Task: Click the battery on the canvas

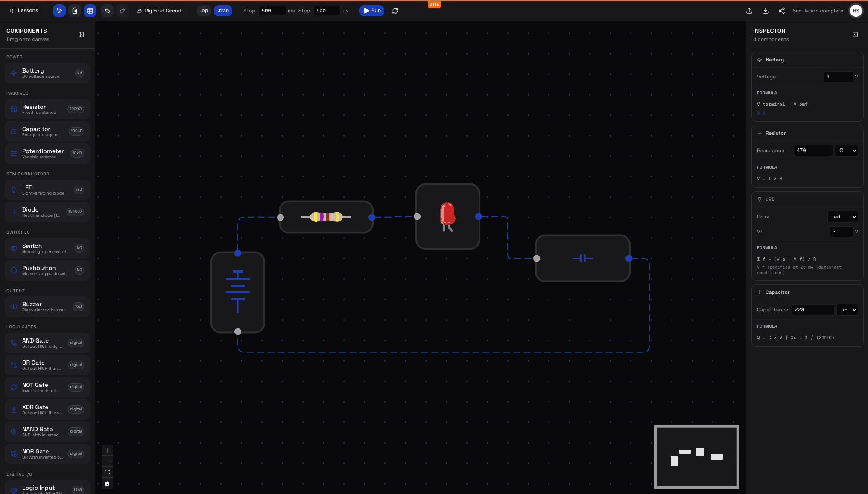Action: tap(238, 292)
